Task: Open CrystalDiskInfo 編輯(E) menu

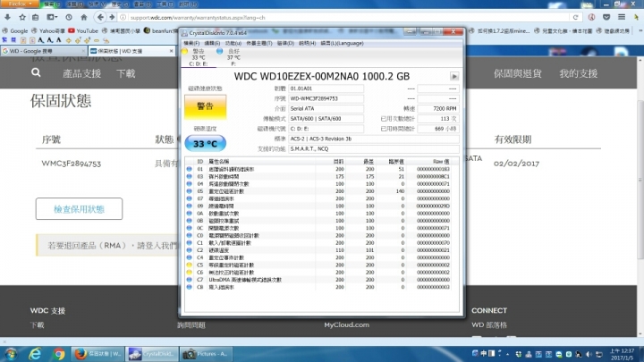Action: point(212,43)
